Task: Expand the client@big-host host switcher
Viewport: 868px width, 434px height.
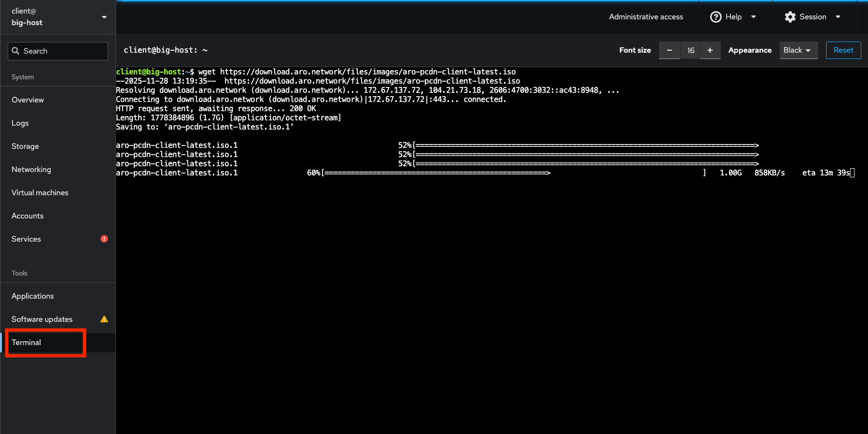Action: [x=104, y=17]
